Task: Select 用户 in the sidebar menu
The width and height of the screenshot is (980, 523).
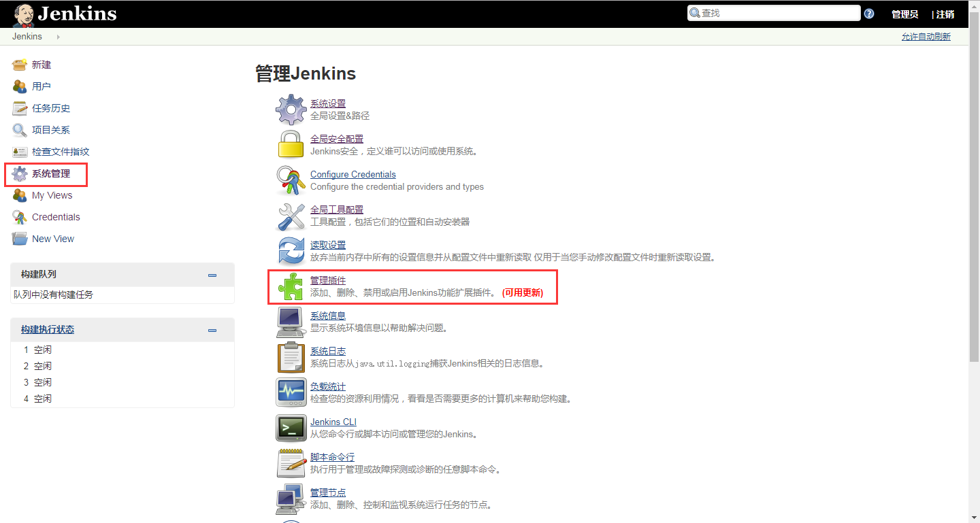Action: click(x=42, y=86)
